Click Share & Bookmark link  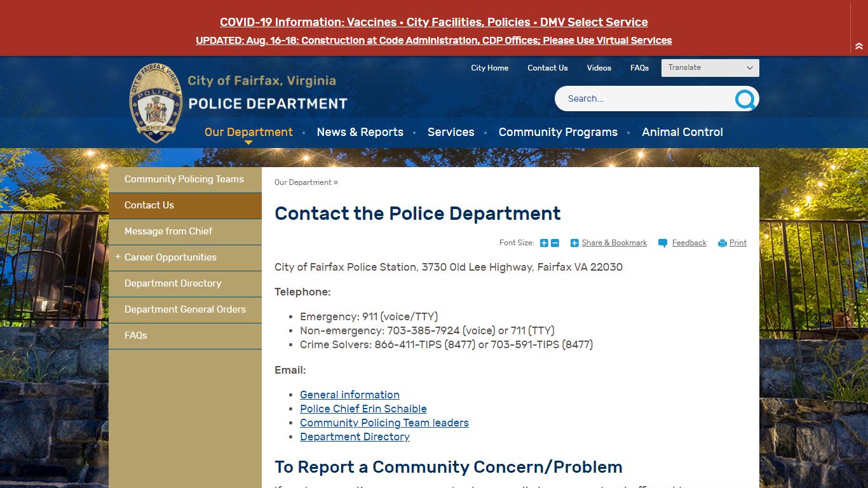coord(614,243)
